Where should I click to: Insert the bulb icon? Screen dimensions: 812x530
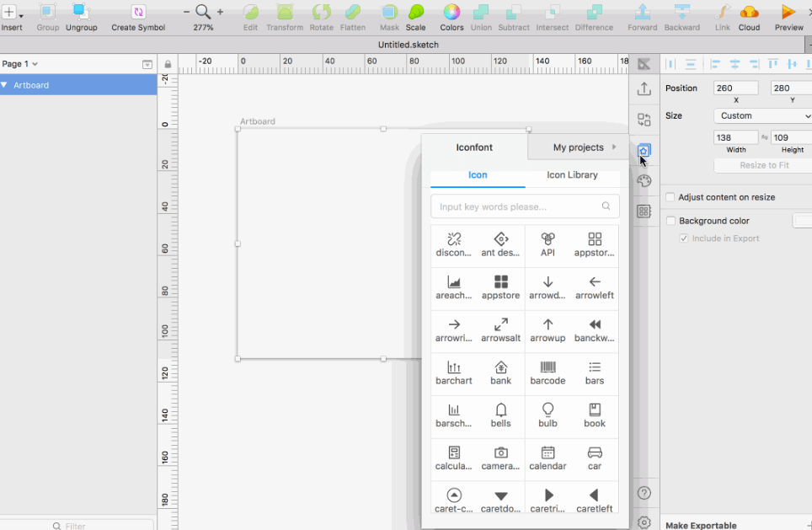[x=548, y=416]
